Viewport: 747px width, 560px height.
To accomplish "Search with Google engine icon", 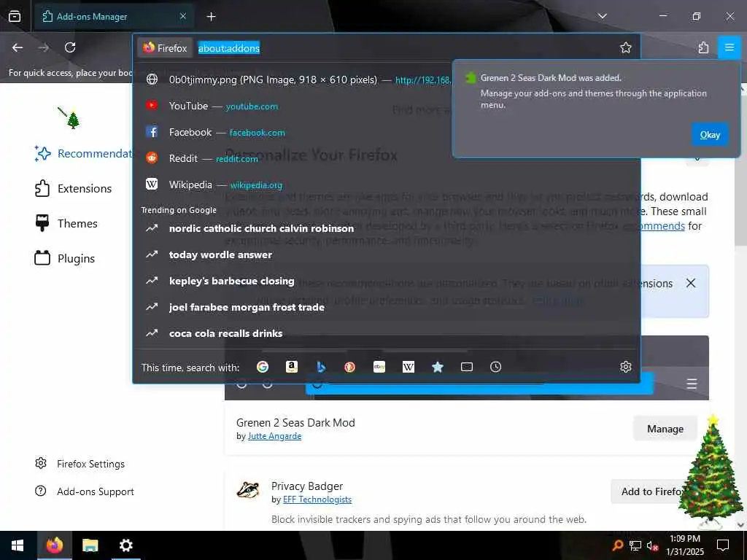I will tap(263, 367).
